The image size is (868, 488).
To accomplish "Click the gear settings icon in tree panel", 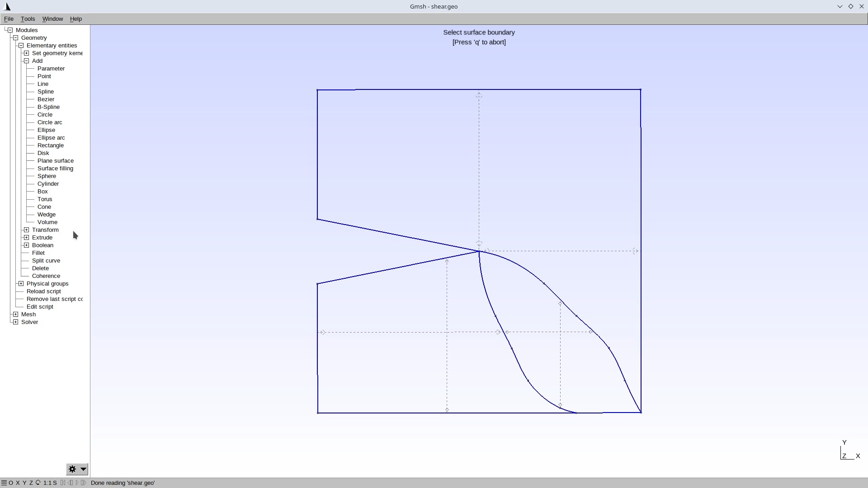I will [72, 469].
